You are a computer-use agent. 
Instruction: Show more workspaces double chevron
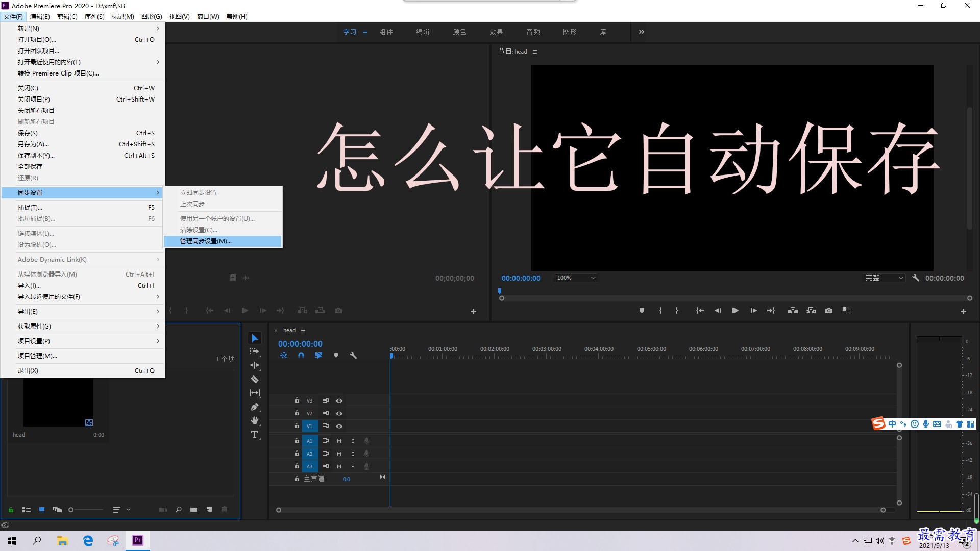click(x=642, y=32)
